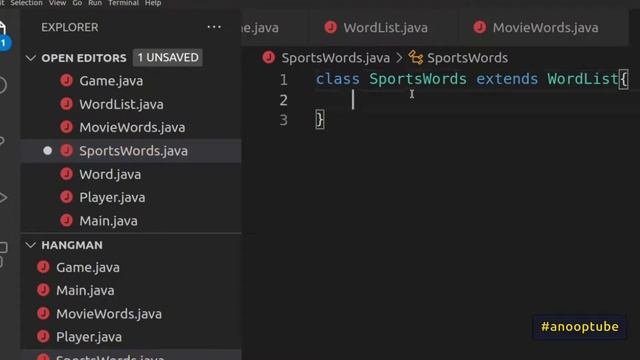Click 'WordList' class name in line 1
Image resolution: width=640 pixels, height=360 pixels.
pyautogui.click(x=583, y=79)
